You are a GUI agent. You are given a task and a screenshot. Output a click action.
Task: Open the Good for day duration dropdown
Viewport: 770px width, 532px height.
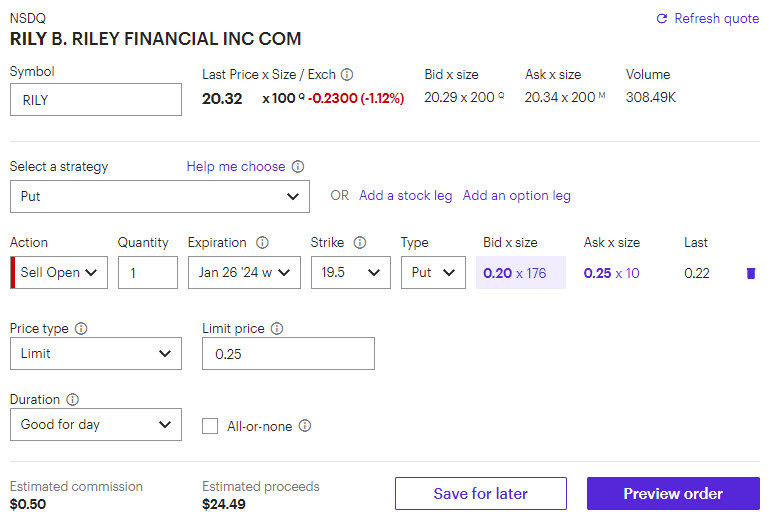pyautogui.click(x=96, y=425)
